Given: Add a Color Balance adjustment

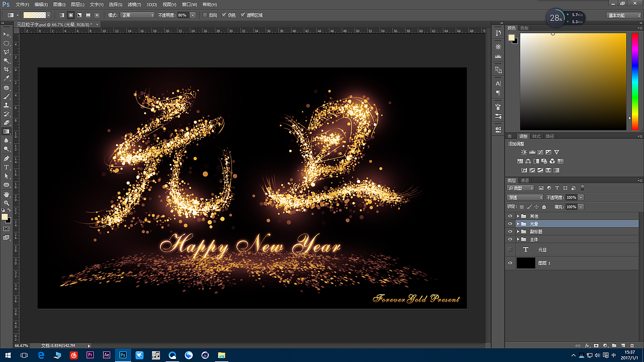Looking at the screenshot, I should [528, 161].
